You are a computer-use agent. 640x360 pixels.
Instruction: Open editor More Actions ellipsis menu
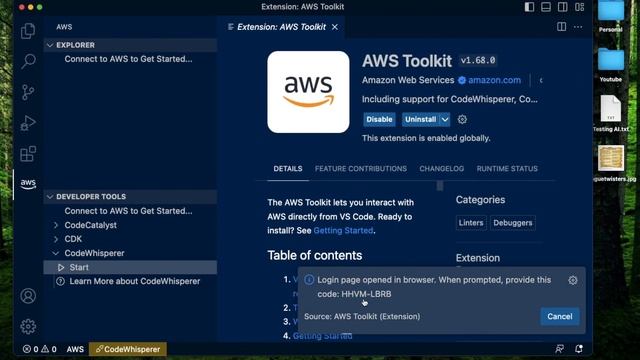578,27
